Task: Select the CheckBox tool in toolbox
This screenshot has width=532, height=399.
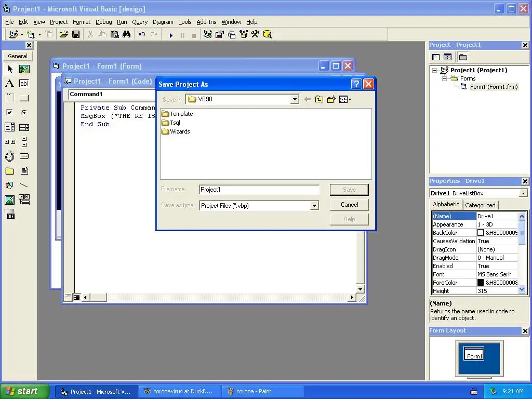Action: click(10, 112)
